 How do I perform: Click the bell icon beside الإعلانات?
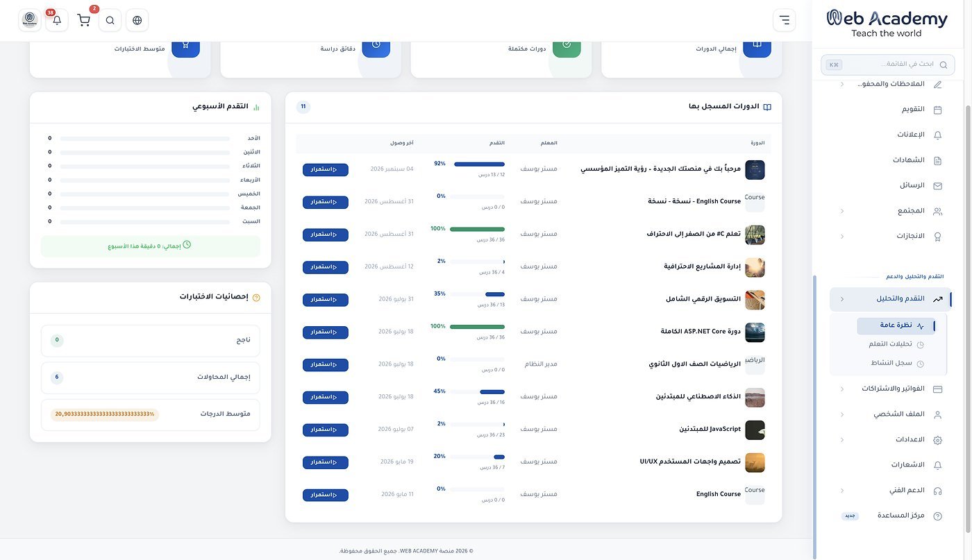click(937, 135)
